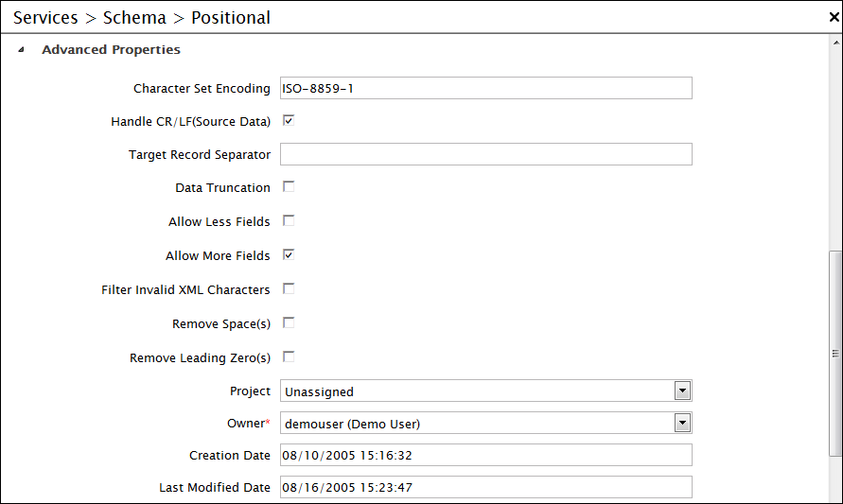This screenshot has width=843, height=504.
Task: Enable Filter Invalid XML Characters checkbox
Action: point(289,289)
